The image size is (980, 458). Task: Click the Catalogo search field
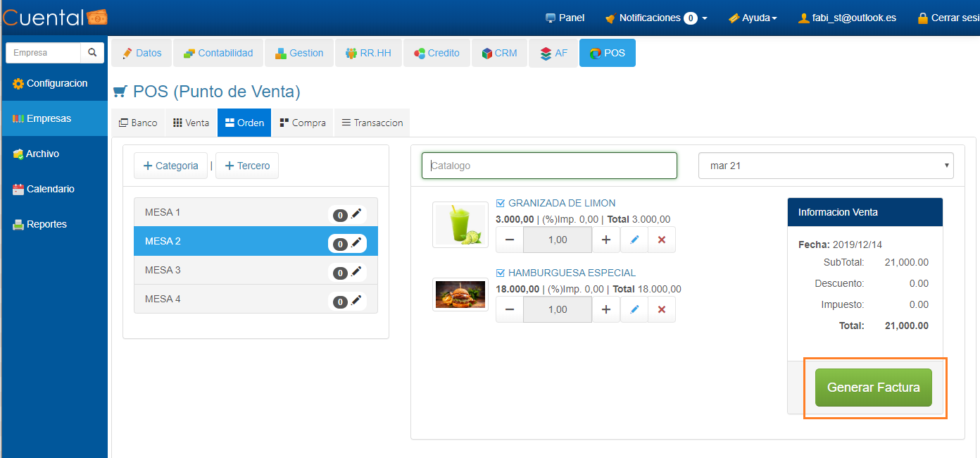coord(549,166)
